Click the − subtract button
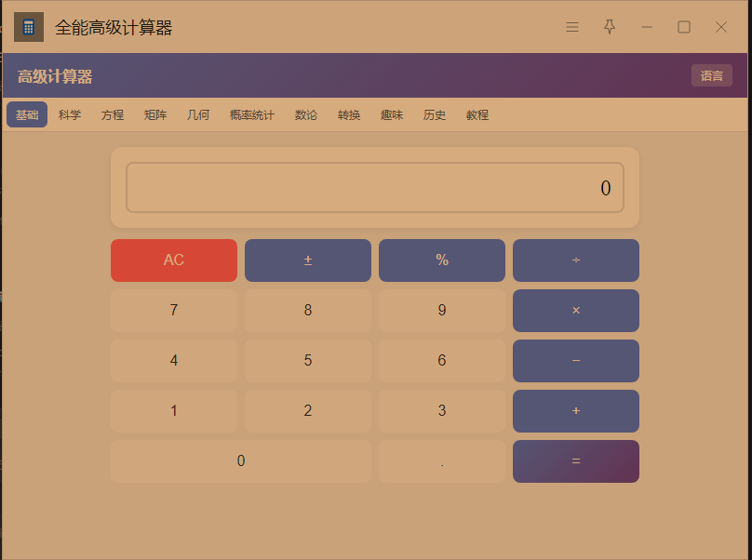752x560 pixels. click(x=576, y=361)
